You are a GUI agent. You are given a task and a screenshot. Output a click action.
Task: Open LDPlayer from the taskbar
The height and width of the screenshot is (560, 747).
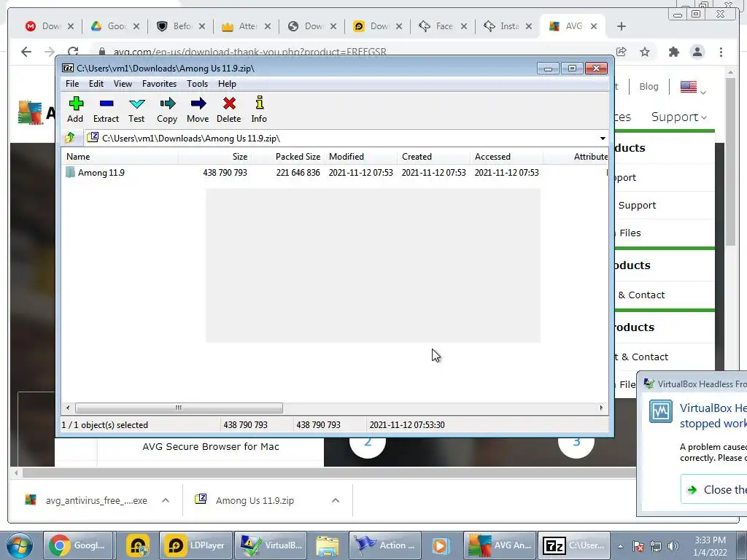(196, 545)
